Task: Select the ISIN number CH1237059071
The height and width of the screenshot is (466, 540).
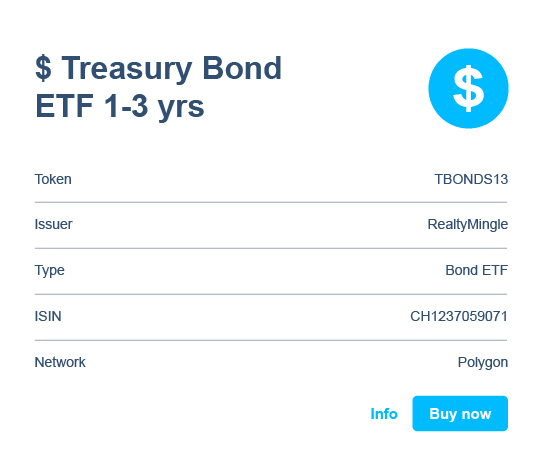Action: pos(459,316)
